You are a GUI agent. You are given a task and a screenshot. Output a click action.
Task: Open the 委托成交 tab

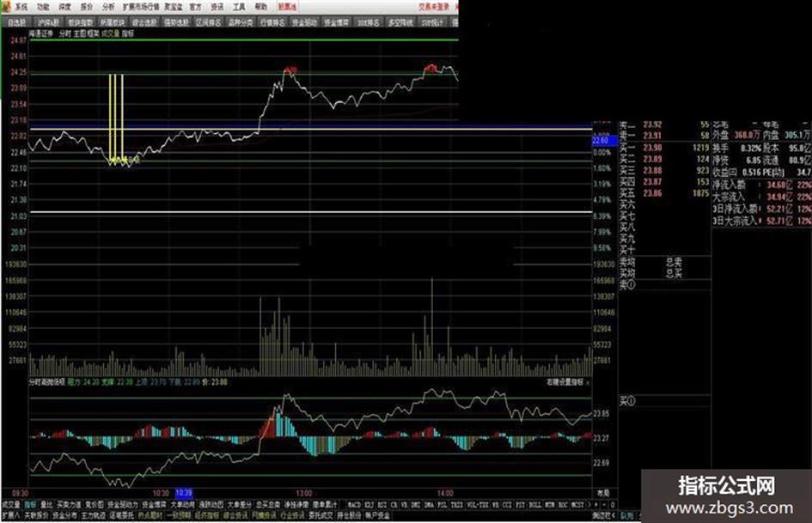pyautogui.click(x=321, y=516)
